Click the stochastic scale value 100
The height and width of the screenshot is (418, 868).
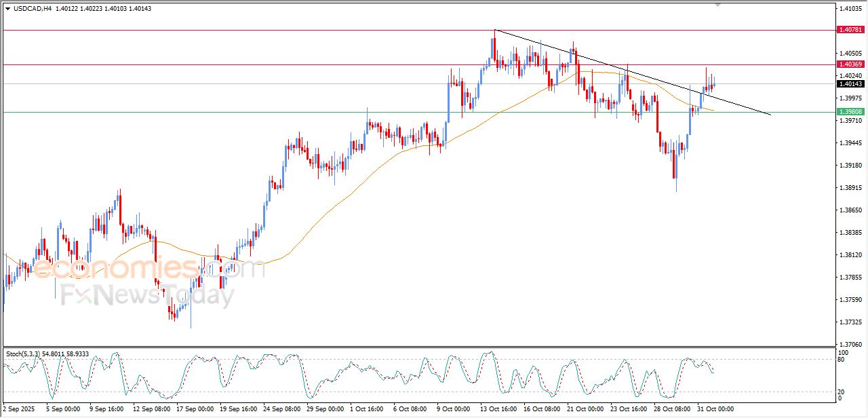[x=844, y=353]
